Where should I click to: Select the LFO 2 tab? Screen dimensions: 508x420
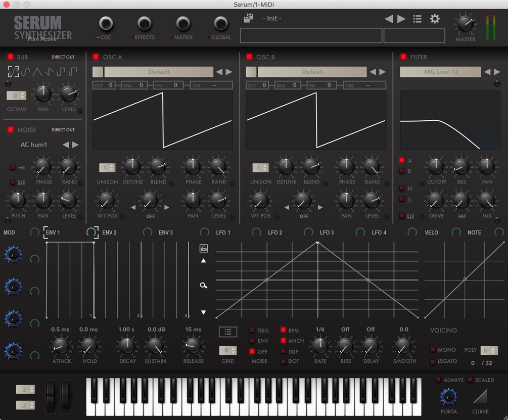pos(275,232)
